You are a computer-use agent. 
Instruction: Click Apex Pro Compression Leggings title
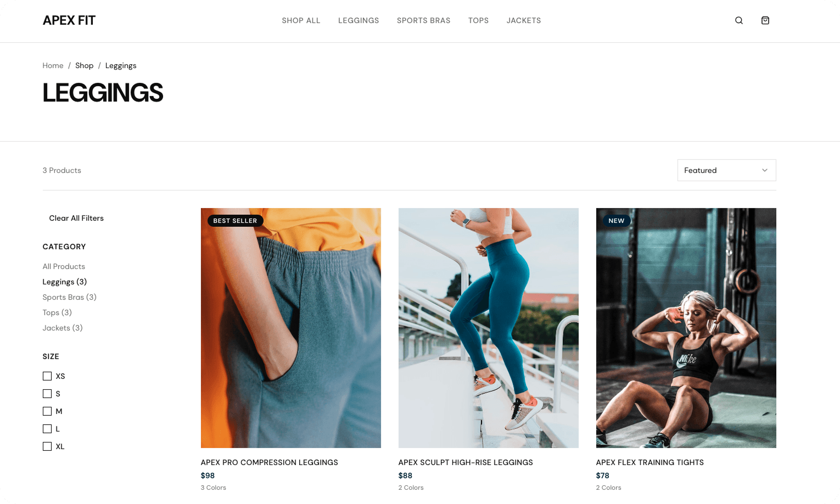pyautogui.click(x=269, y=462)
